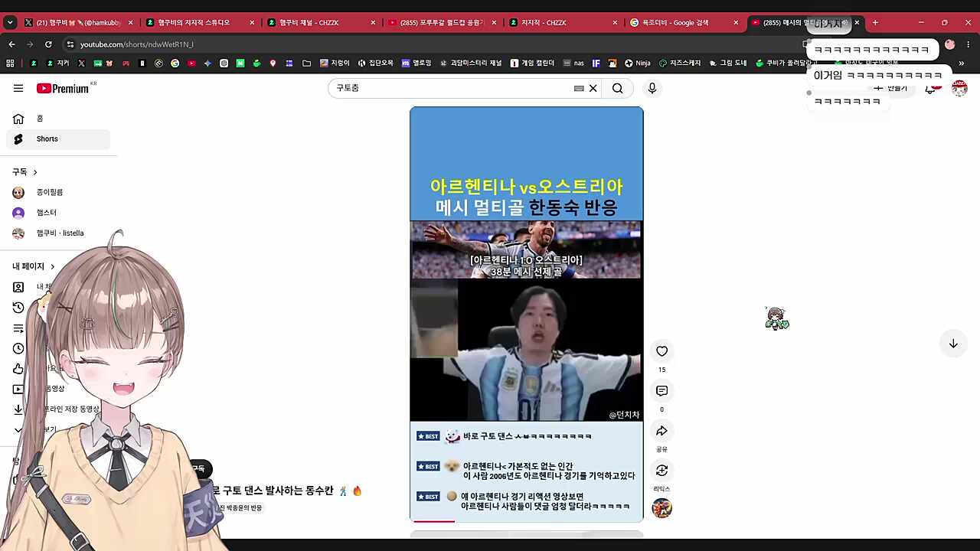The image size is (980, 551).
Task: Start voice search with the microphone
Action: (x=652, y=88)
